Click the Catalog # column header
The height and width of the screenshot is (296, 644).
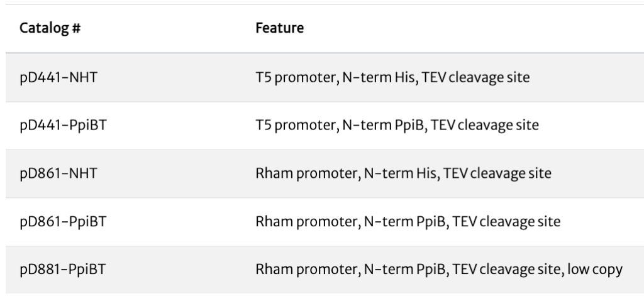50,28
